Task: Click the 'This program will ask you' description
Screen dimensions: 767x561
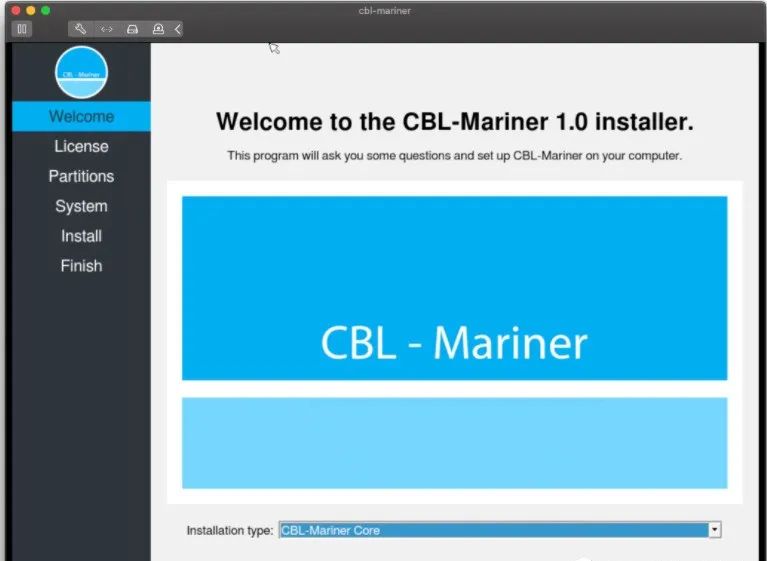Action: 454,156
